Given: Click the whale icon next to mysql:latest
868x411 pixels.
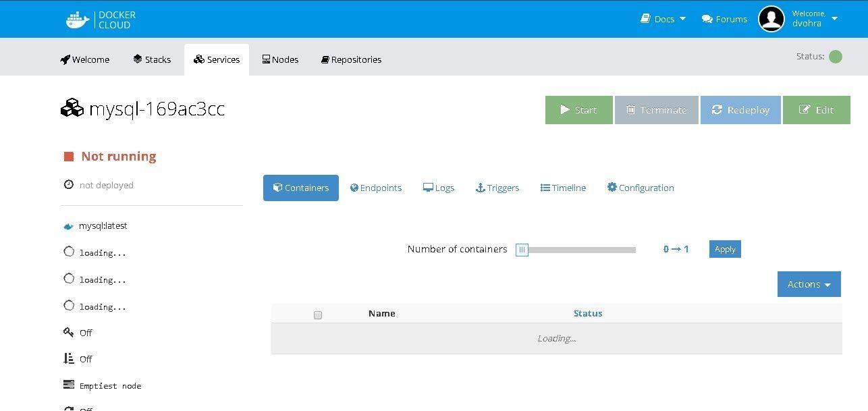Looking at the screenshot, I should (68, 226).
